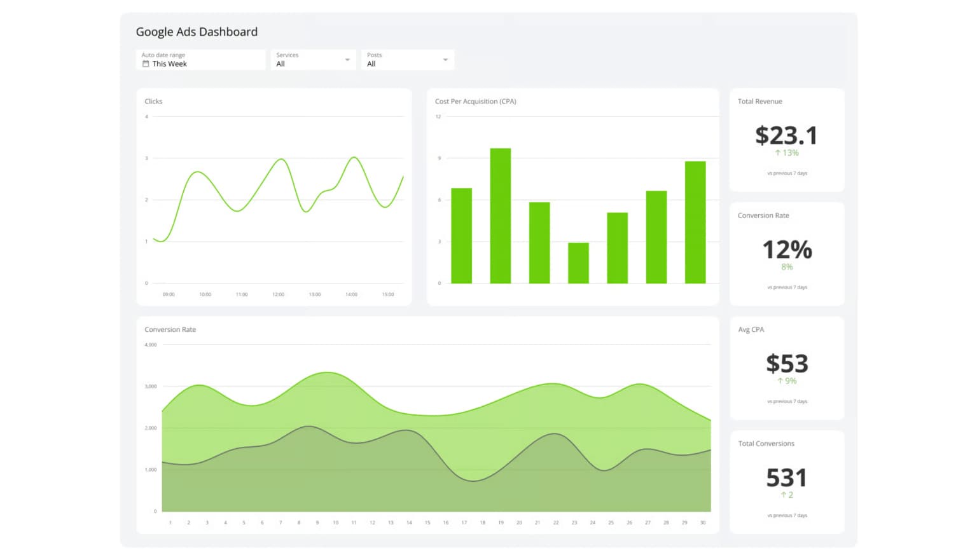Click the first bar in CPA chart
The image size is (977, 560).
[461, 236]
